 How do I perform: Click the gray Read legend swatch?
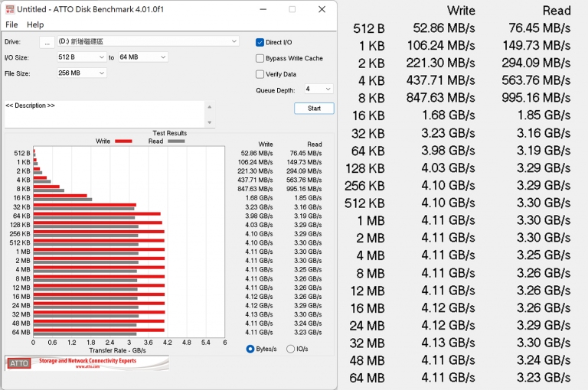pyautogui.click(x=176, y=141)
